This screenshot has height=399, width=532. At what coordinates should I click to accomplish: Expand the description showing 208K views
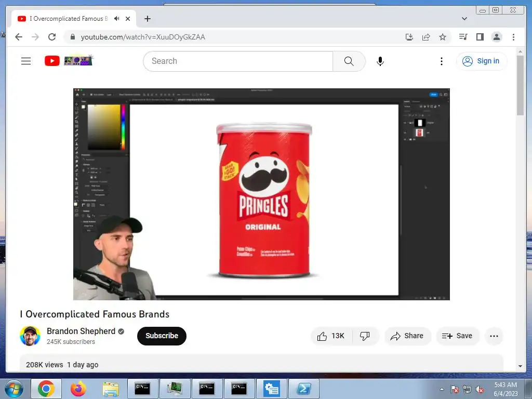tap(261, 363)
